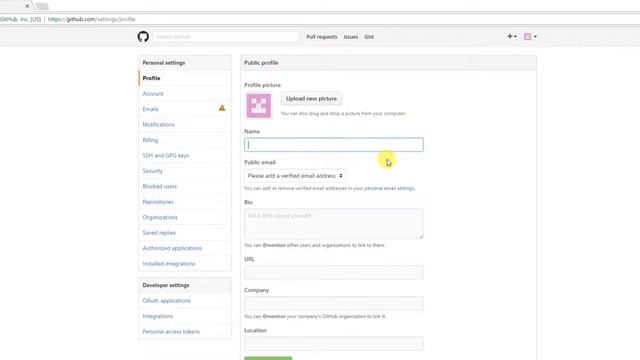Screen dimensions: 640x360
Task: Click Upload new picture button
Action: pyautogui.click(x=311, y=99)
